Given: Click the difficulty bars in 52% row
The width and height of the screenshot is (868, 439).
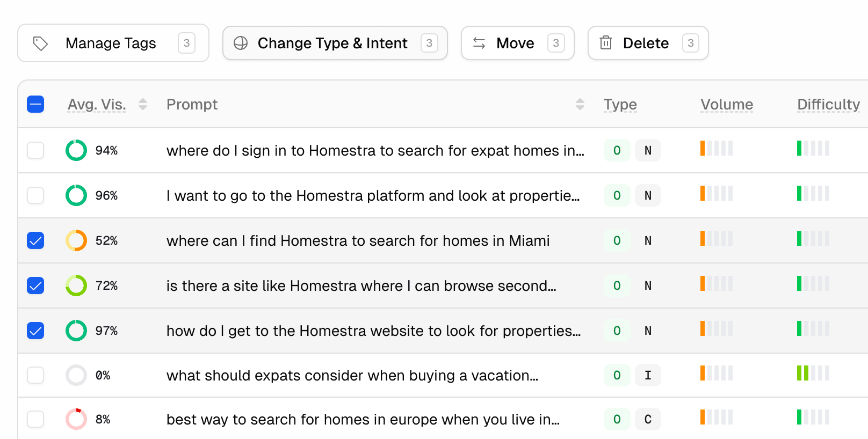Looking at the screenshot, I should point(813,238).
